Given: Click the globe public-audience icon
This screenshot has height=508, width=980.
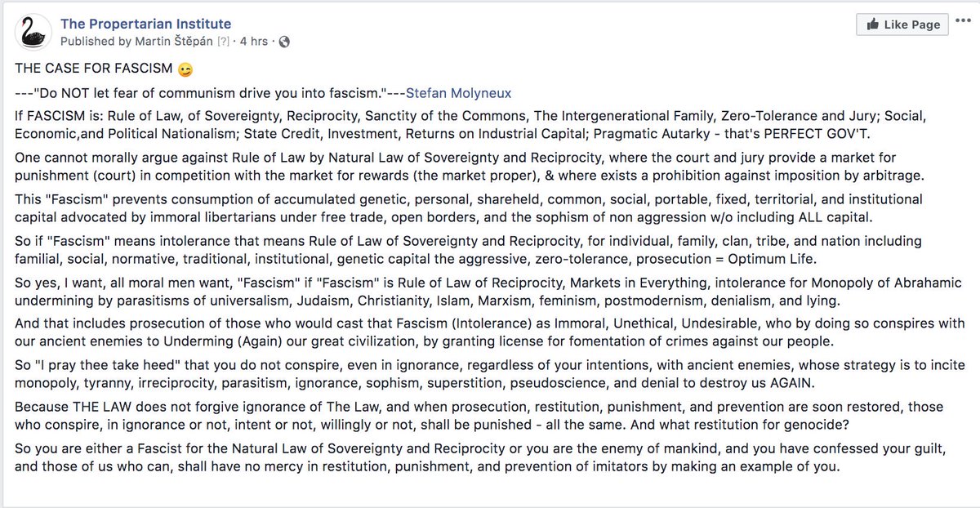Looking at the screenshot, I should point(283,42).
